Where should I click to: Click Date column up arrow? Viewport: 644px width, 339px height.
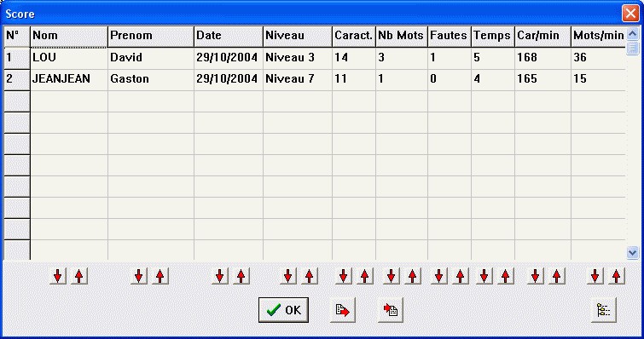pos(241,276)
